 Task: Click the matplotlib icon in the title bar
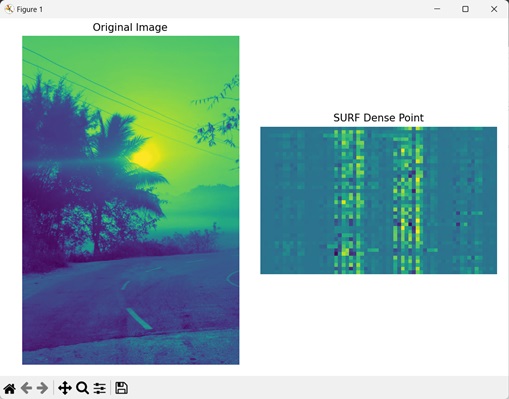(9, 9)
